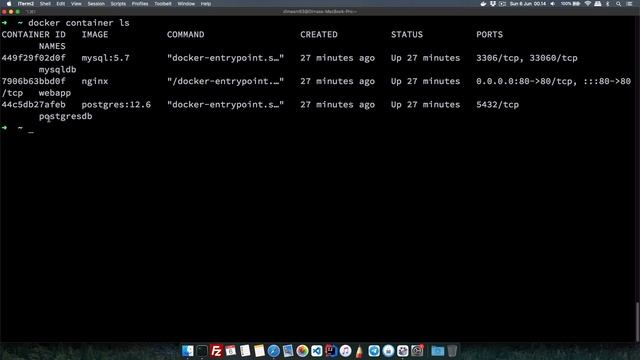
Task: Open the pencil-shaped app in the dock
Action: (359, 351)
